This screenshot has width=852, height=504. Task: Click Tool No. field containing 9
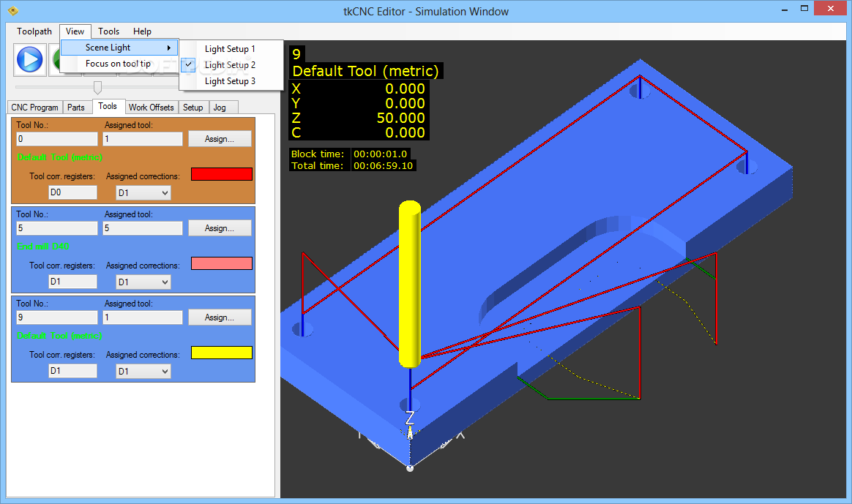tap(57, 317)
